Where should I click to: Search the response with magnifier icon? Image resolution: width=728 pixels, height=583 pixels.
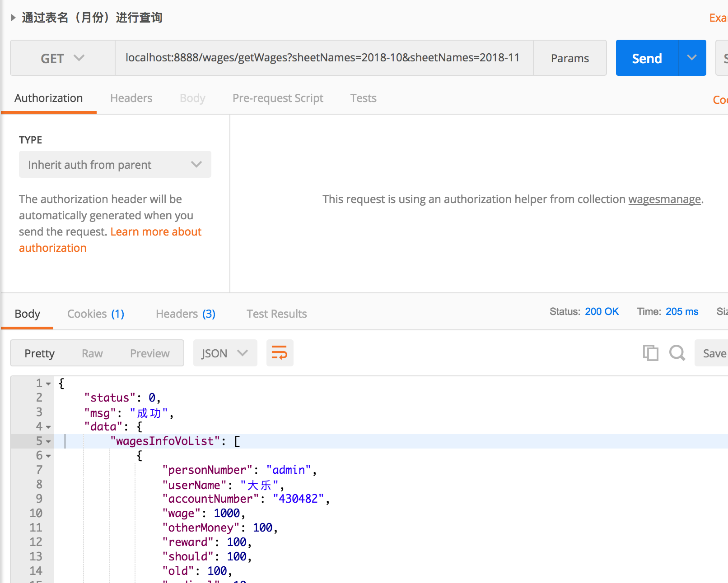677,352
